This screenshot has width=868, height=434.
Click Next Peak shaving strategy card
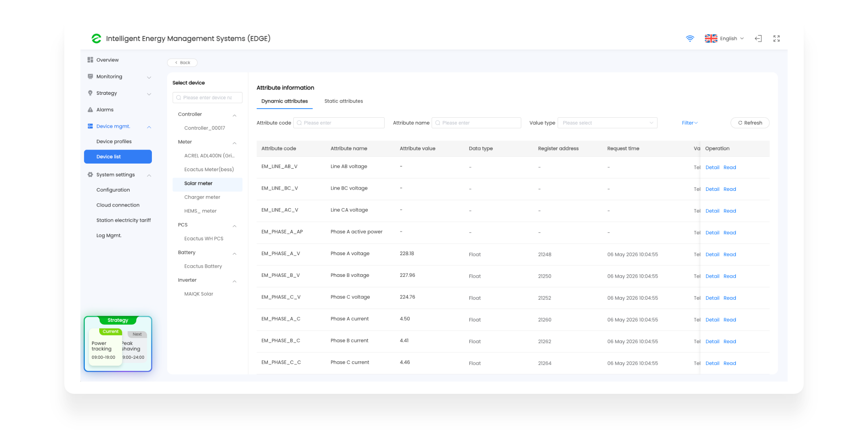point(135,347)
